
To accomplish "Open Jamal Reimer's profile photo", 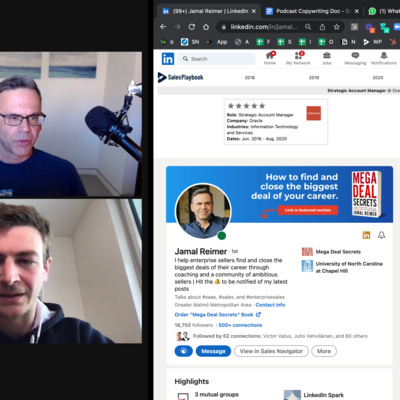I will 203,211.
